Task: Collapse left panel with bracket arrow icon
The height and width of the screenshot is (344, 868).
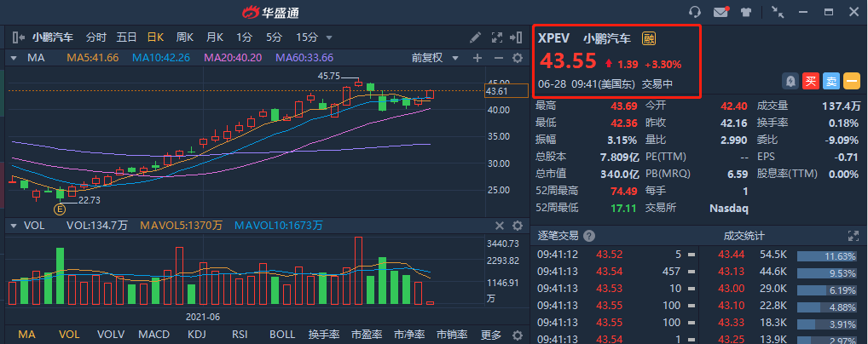Action: 18,37
